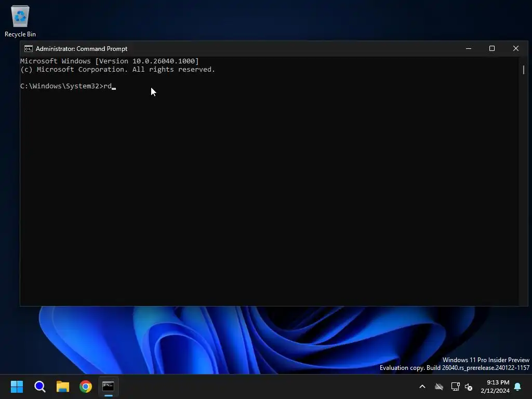Open the Recycle Bin desktop icon
Image resolution: width=532 pixels, height=399 pixels.
(20, 21)
